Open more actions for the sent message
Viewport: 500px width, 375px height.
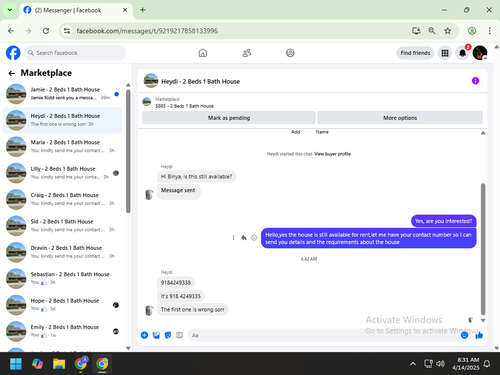pos(233,238)
